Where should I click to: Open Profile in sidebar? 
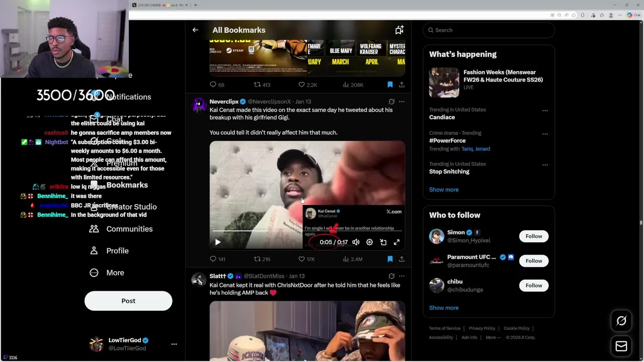(109, 251)
